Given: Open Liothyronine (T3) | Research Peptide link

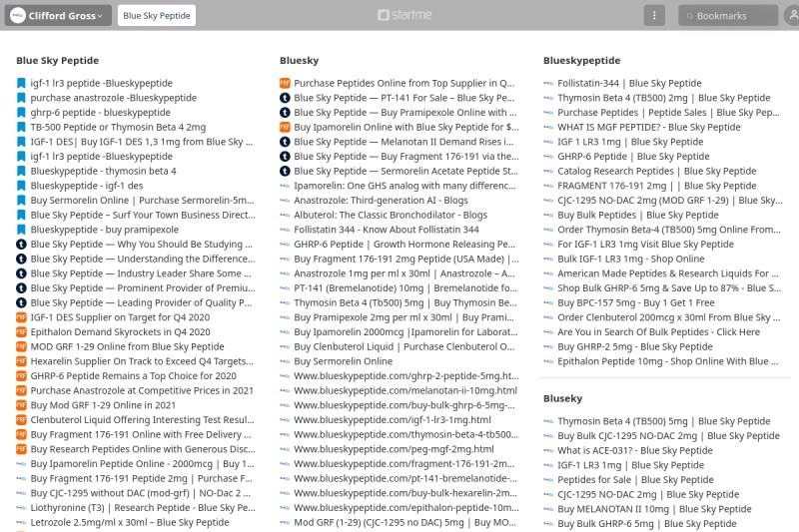Looking at the screenshot, I should [143, 508].
